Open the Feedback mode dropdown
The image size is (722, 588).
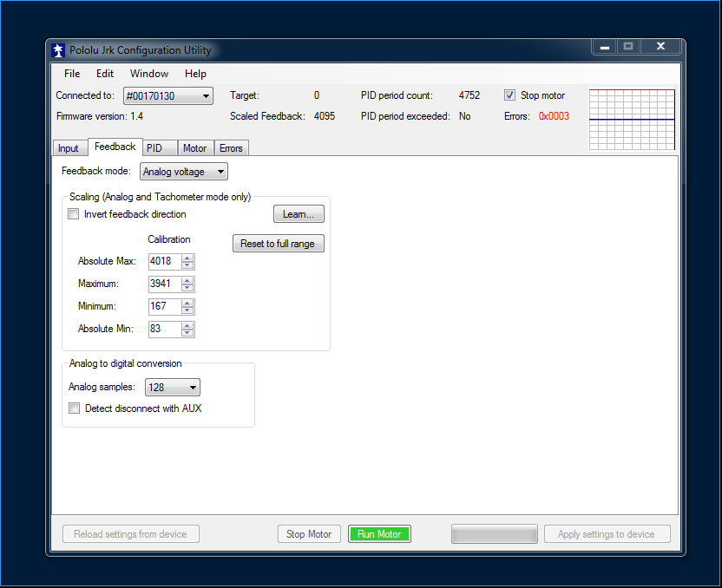(184, 172)
